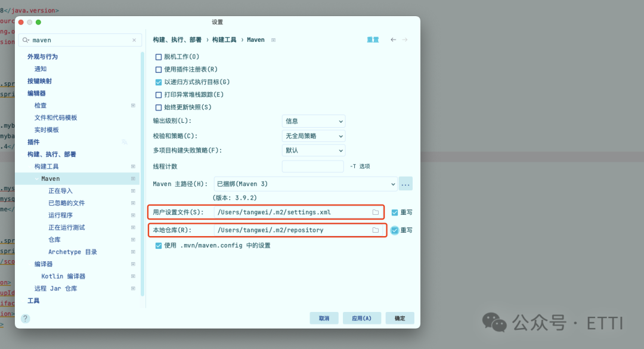
Task: Select 实时模板 in settings tree
Action: point(47,130)
